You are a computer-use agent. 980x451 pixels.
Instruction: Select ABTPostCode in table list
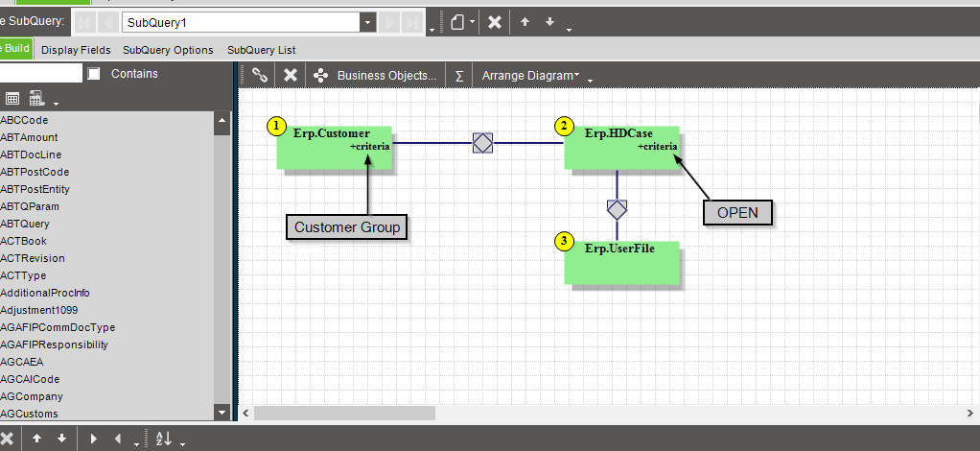(35, 172)
